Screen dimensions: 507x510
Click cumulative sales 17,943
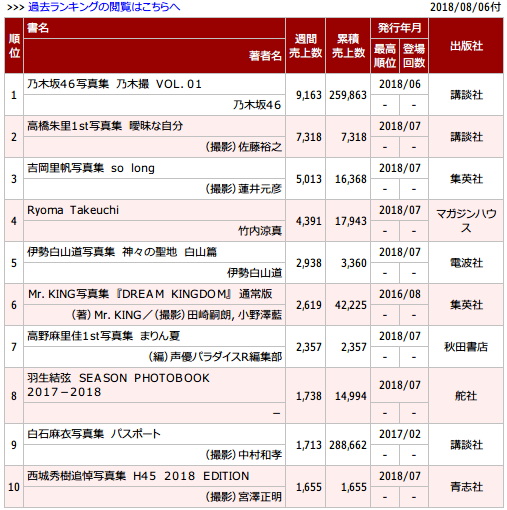coord(351,221)
